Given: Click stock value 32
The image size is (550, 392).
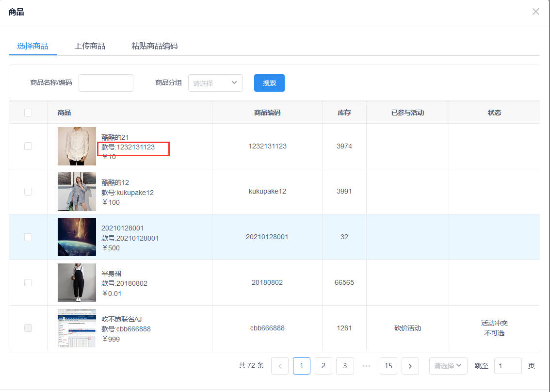Looking at the screenshot, I should pyautogui.click(x=344, y=237).
